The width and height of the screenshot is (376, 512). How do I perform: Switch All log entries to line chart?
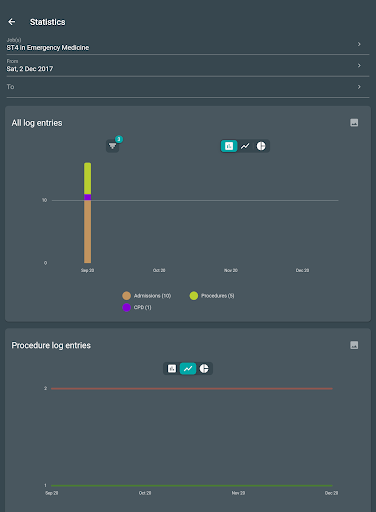point(245,146)
